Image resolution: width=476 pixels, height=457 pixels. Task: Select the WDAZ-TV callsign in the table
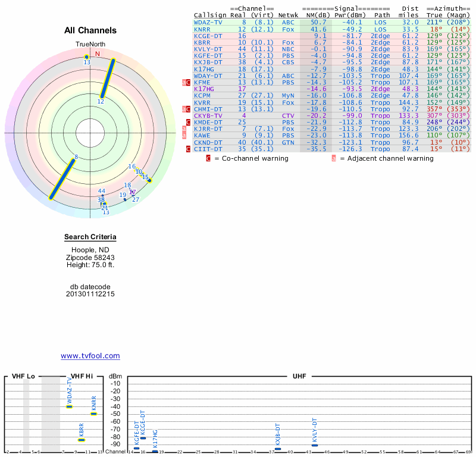(208, 22)
